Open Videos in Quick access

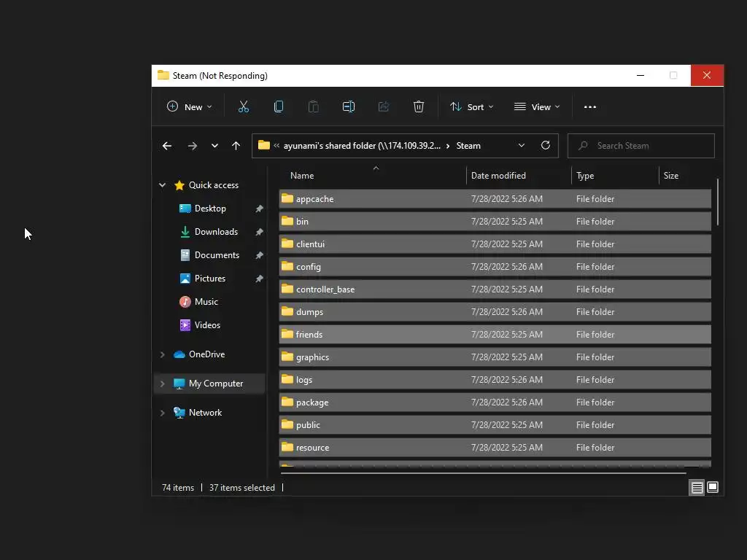(x=207, y=325)
